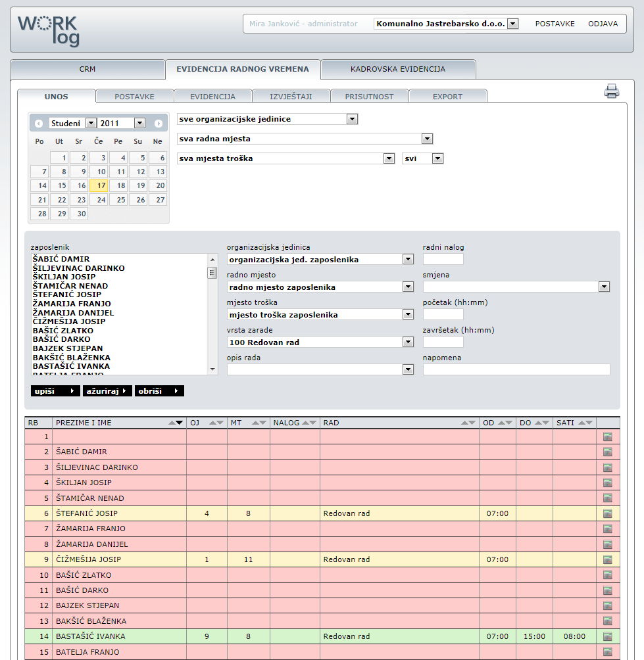Image resolution: width=644 pixels, height=660 pixels.
Task: Open calendar icon for ŠTEFANIĆ JOSIP row
Action: (x=607, y=513)
